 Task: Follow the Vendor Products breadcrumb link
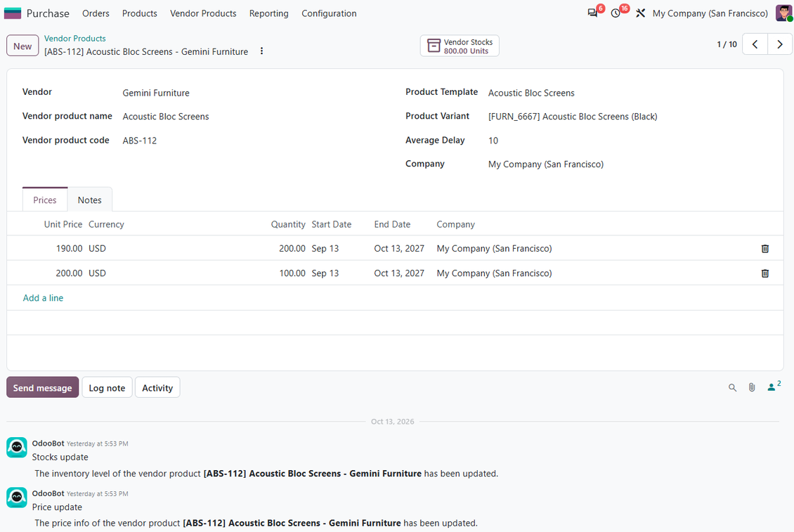point(75,39)
